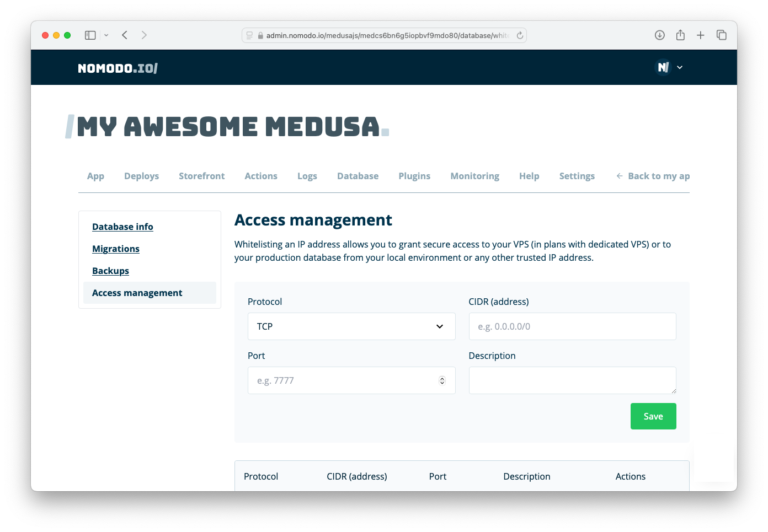Open the Database info sidebar link

122,227
